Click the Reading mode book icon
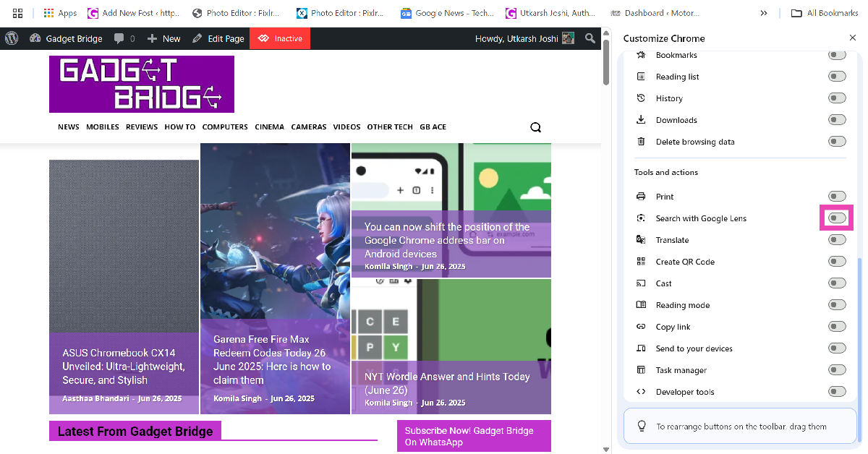Viewport: 868px width, 454px height. 641,305
